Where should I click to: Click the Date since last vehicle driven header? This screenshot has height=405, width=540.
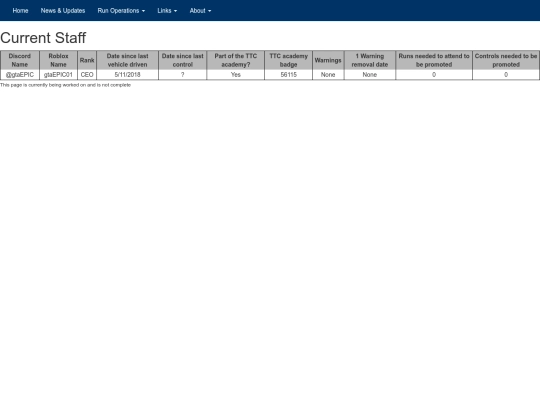click(x=127, y=60)
